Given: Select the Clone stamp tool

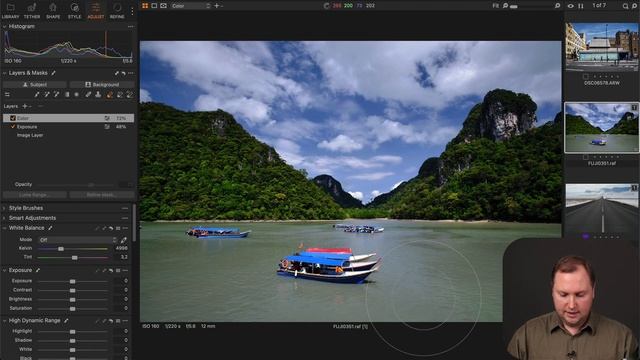Looking at the screenshot, I should click(x=98, y=95).
